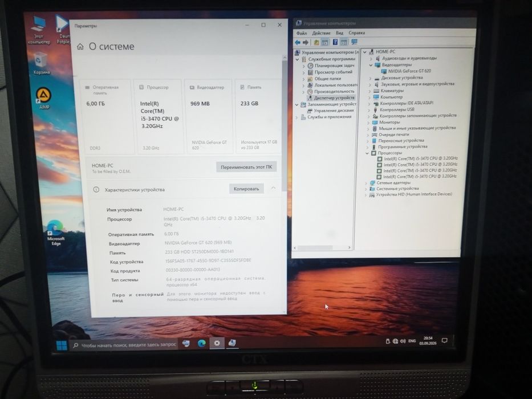Click the taskbar clock showing 20:54
Image resolution: width=532 pixels, height=399 pixels.
[x=428, y=341]
